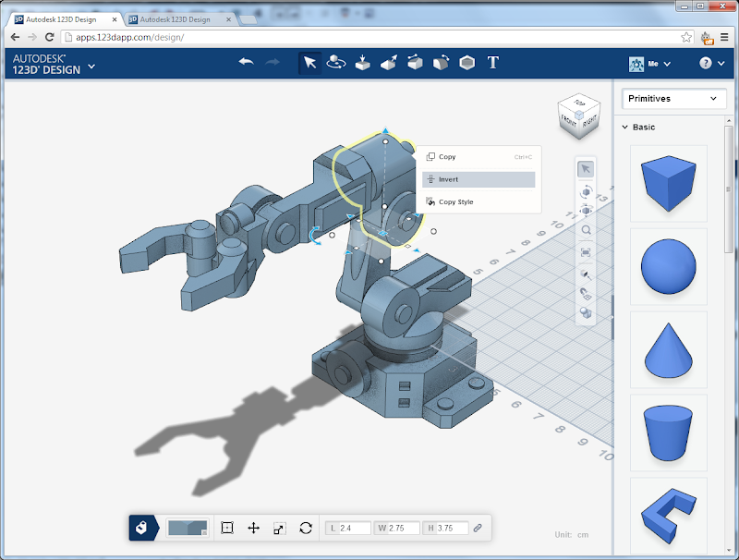Toggle the snap magnet icon
The image size is (739, 560).
[x=586, y=293]
